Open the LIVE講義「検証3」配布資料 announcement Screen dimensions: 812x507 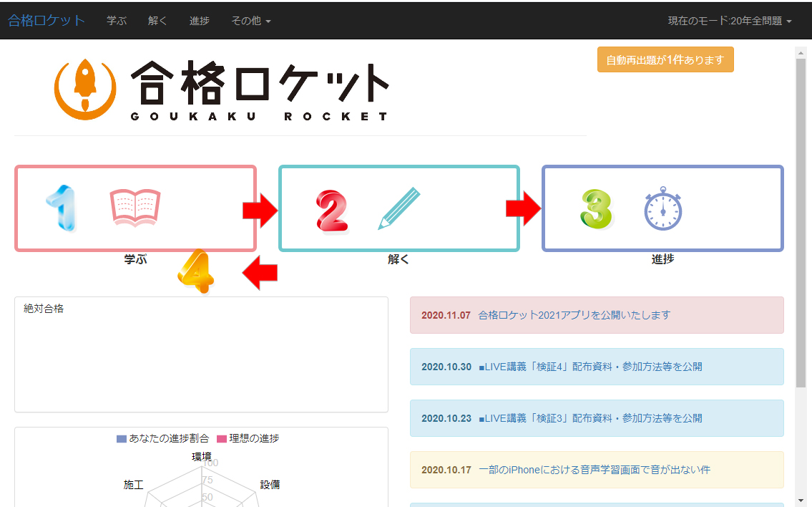coord(590,418)
